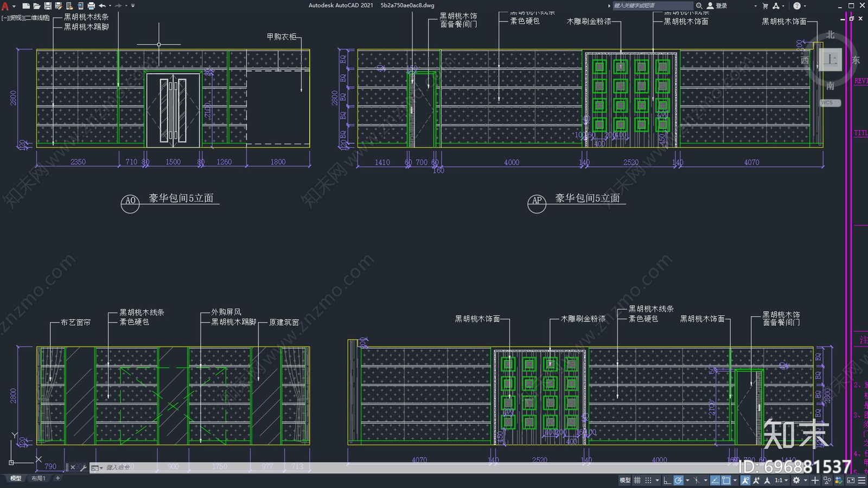Toggle show annotation objects icon
The height and width of the screenshot is (488, 868).
pyautogui.click(x=745, y=480)
